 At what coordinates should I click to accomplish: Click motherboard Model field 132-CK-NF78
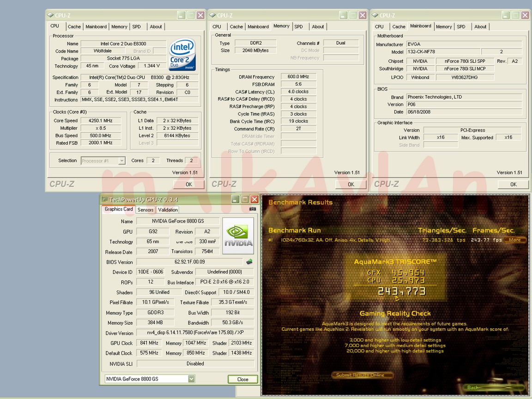point(443,52)
